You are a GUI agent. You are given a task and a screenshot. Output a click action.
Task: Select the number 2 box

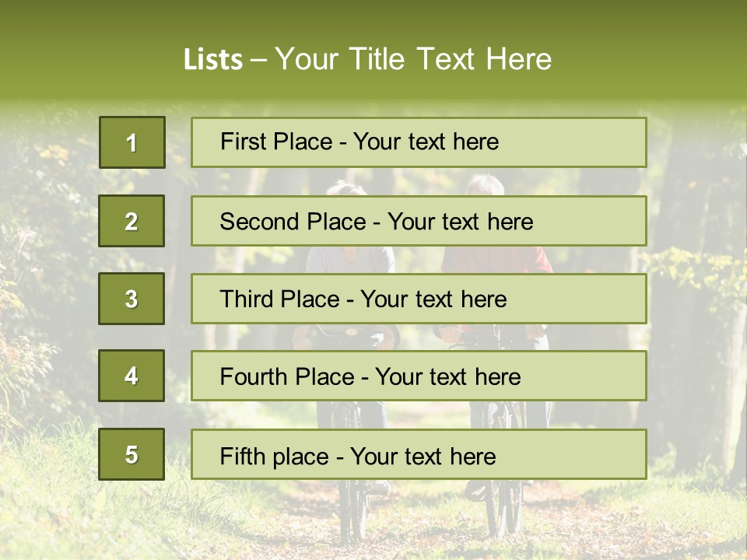(132, 221)
